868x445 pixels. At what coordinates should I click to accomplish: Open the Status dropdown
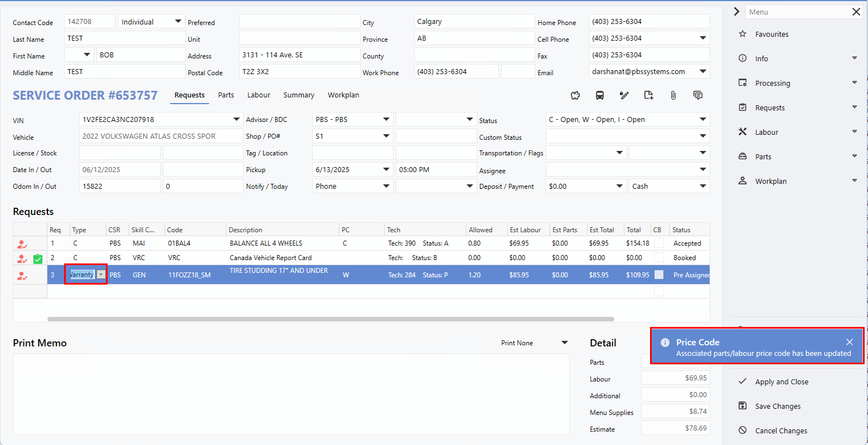click(x=702, y=120)
